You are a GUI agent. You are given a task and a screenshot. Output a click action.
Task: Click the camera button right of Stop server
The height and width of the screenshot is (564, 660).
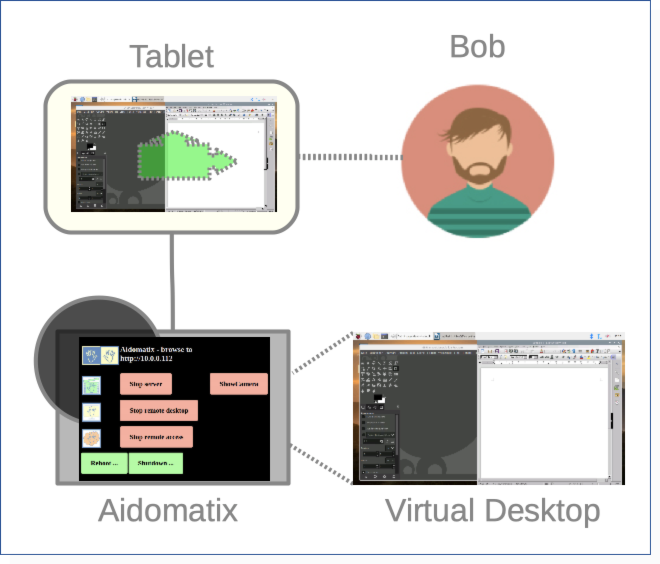tap(239, 384)
